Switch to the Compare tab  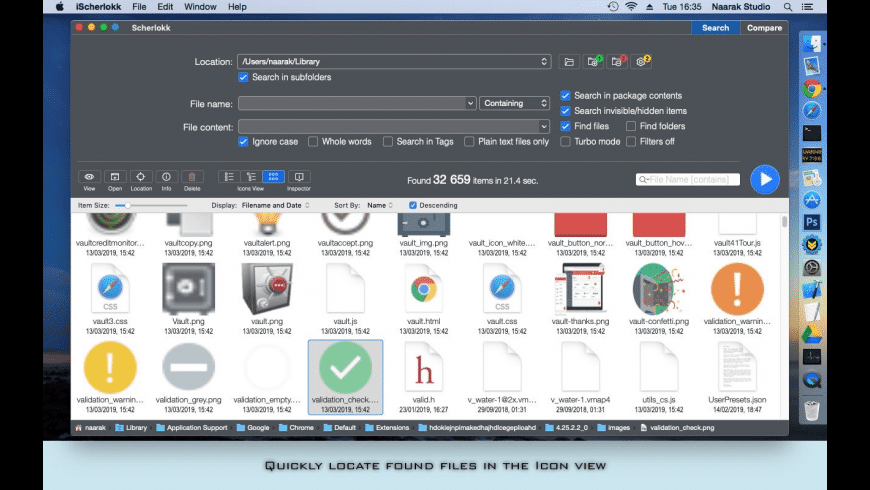tap(764, 28)
